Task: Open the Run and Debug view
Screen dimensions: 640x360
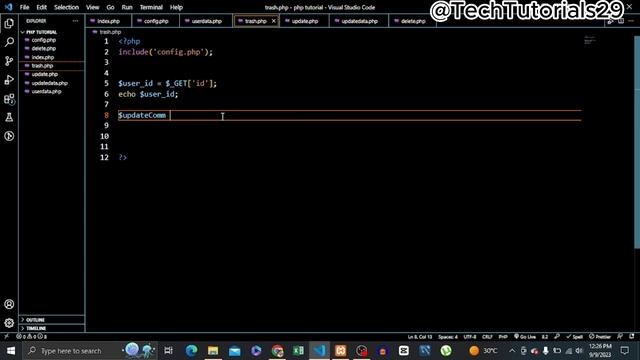Action: pyautogui.click(x=9, y=80)
